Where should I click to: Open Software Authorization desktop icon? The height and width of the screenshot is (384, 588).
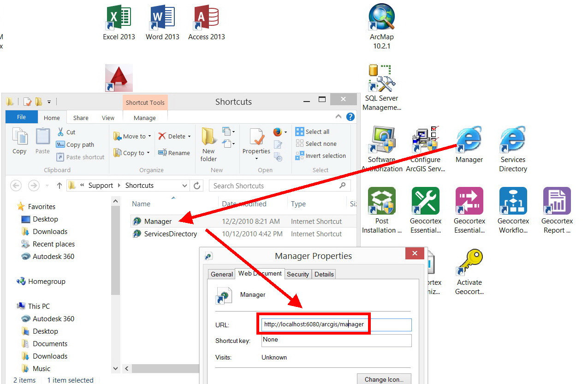coord(382,149)
